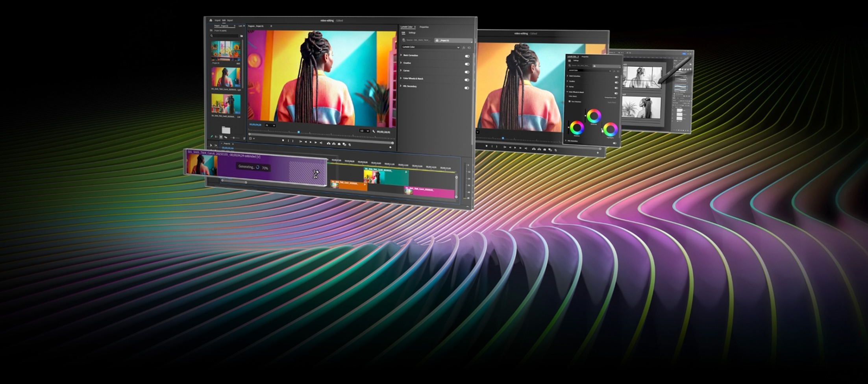This screenshot has height=384, width=868.
Task: Click the search magnifier in Project panel
Action: click(211, 36)
